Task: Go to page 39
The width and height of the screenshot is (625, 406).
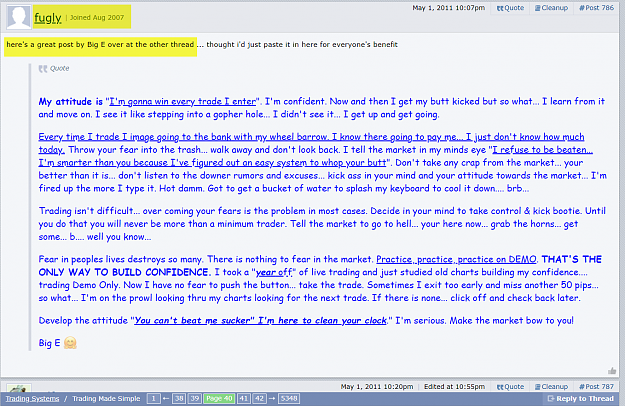Action: pos(195,398)
